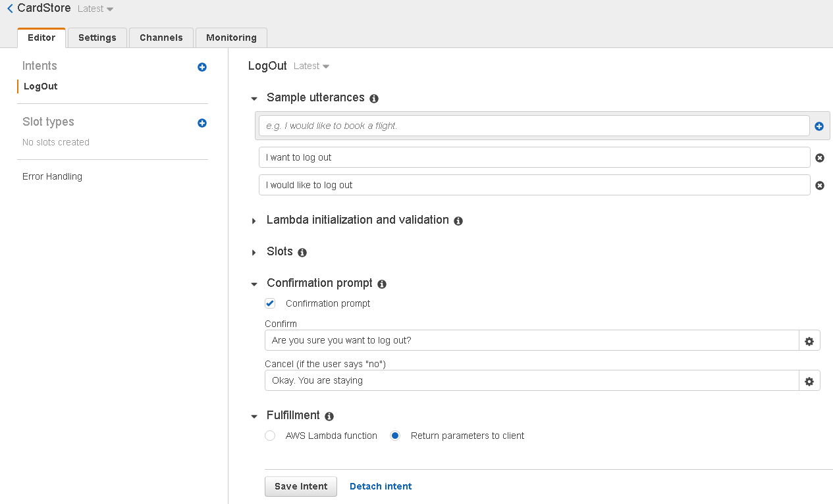Open gear settings for Cancel message
Screen dimensions: 833x504
click(x=809, y=381)
